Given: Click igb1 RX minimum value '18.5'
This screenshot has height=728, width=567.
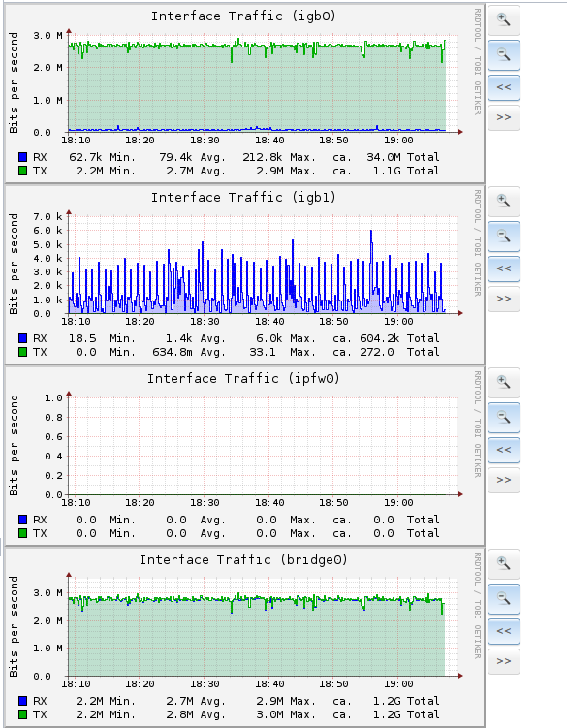Looking at the screenshot, I should [x=82, y=338].
